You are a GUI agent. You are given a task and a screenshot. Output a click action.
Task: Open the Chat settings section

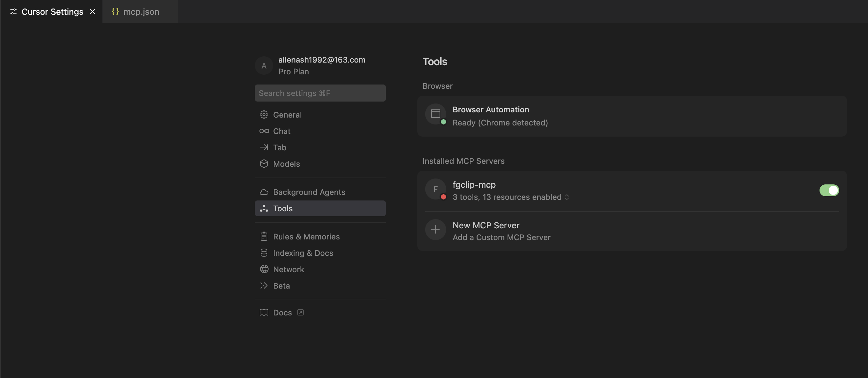(x=320, y=131)
